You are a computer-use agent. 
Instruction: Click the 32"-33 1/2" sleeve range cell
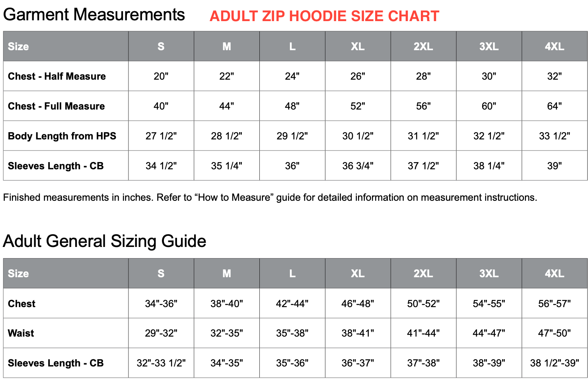(161, 363)
